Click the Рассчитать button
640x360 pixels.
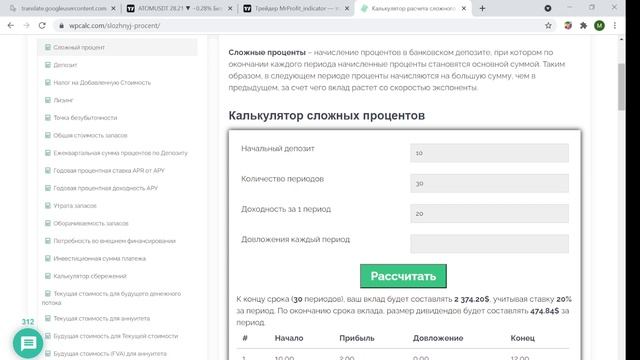tap(403, 276)
